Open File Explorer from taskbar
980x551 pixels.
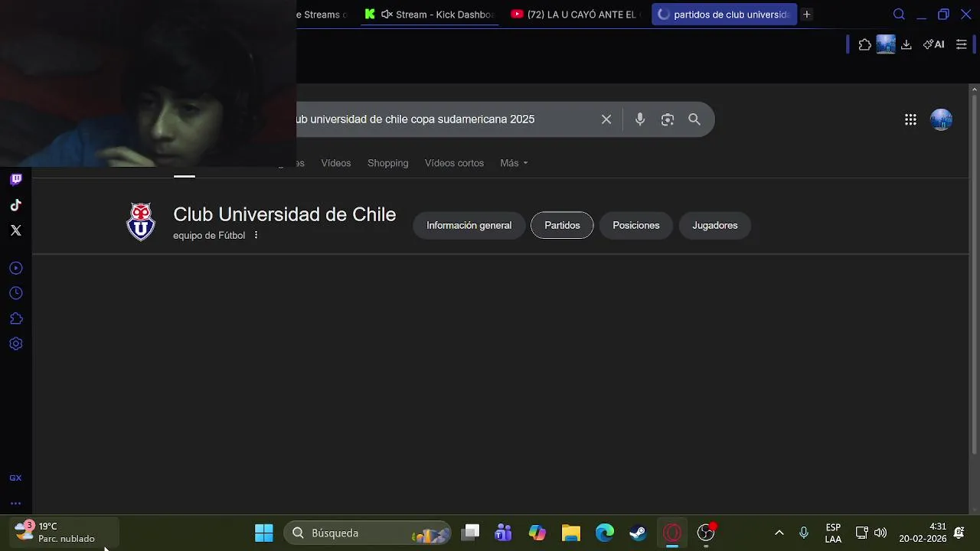point(571,533)
